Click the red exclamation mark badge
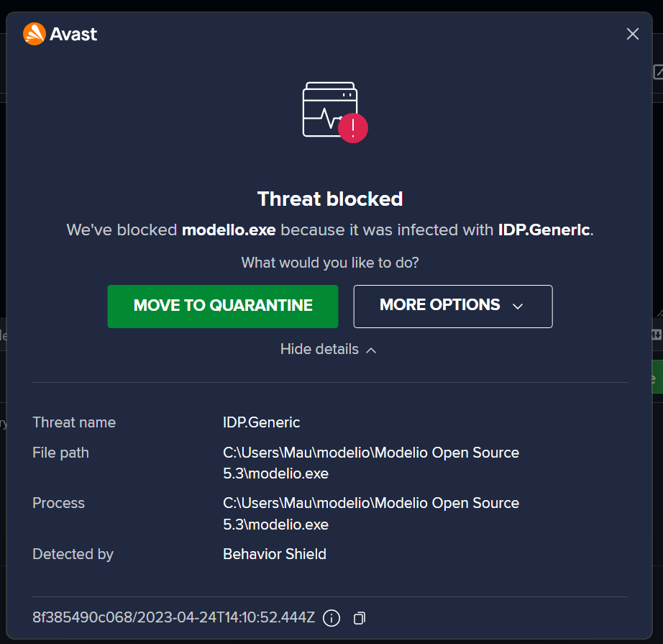 (352, 127)
